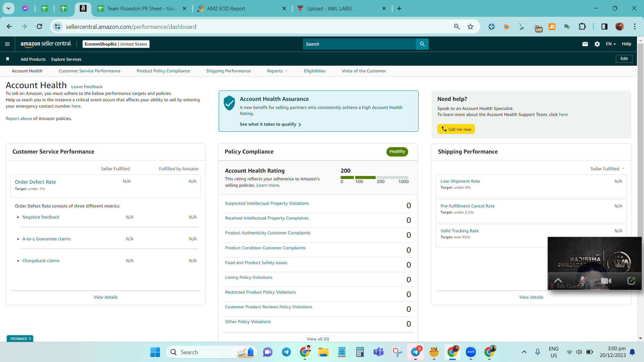Image resolution: width=644 pixels, height=362 pixels.
Task: Click in the Seller Central search field
Action: click(359, 44)
